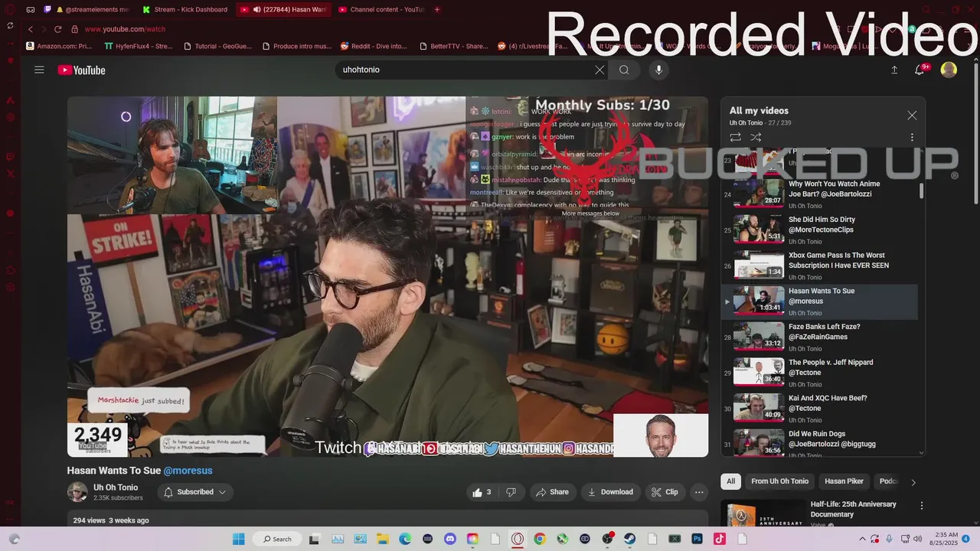Open Uh Oh Tonio channel avatar
Screen dimensions: 980x551
pyautogui.click(x=77, y=492)
